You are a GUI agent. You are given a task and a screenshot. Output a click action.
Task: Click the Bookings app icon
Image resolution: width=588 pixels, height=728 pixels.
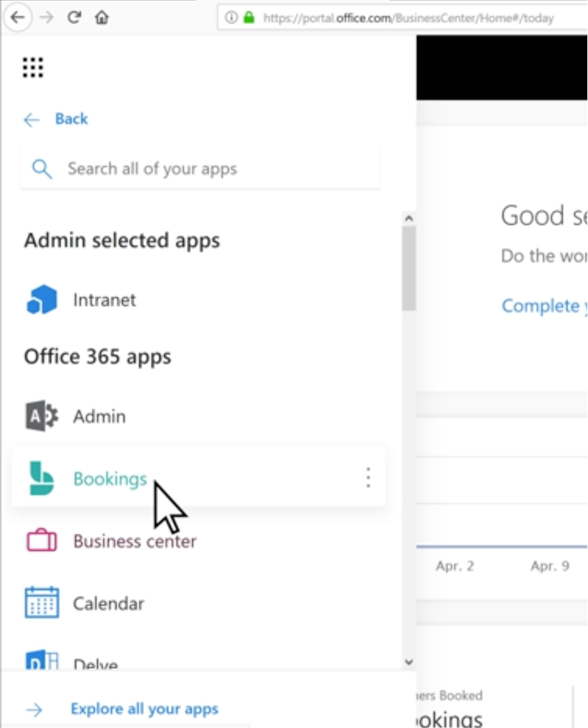click(42, 478)
